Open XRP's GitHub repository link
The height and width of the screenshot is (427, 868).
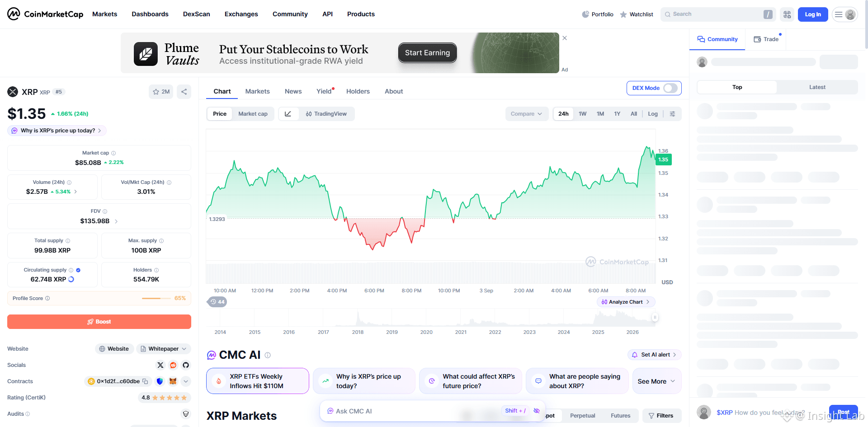[x=186, y=365]
